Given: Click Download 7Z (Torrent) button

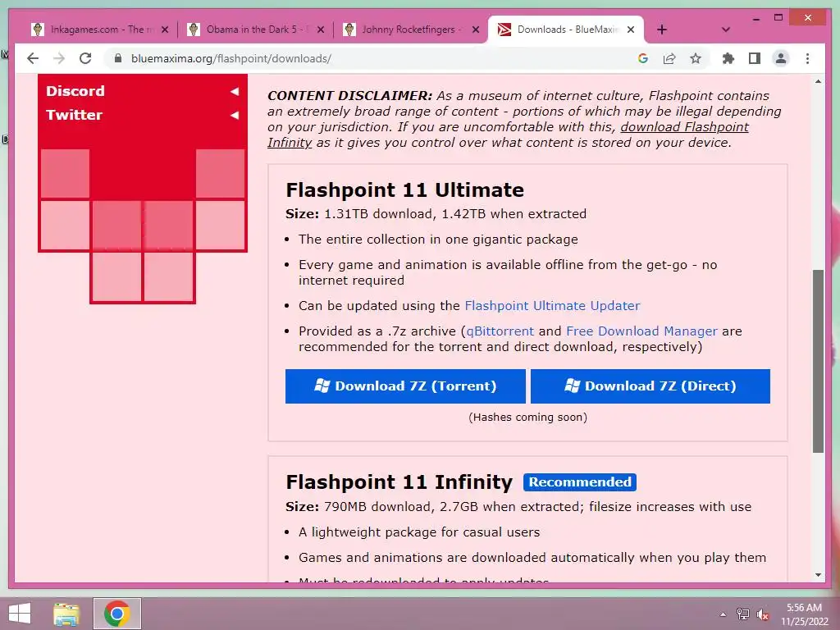Looking at the screenshot, I should coord(405,386).
